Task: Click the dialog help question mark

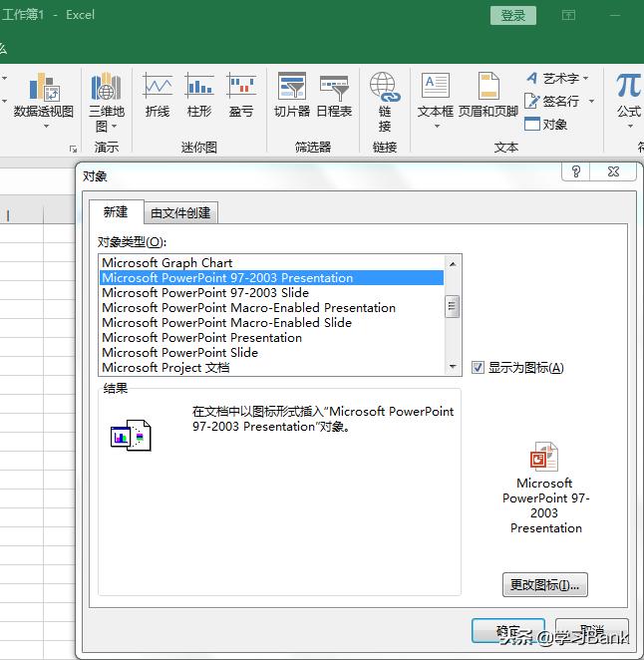Action: tap(576, 171)
